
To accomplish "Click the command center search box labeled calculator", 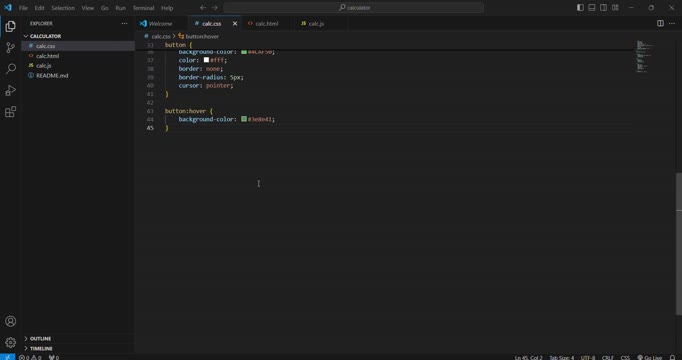I will 354,7.
